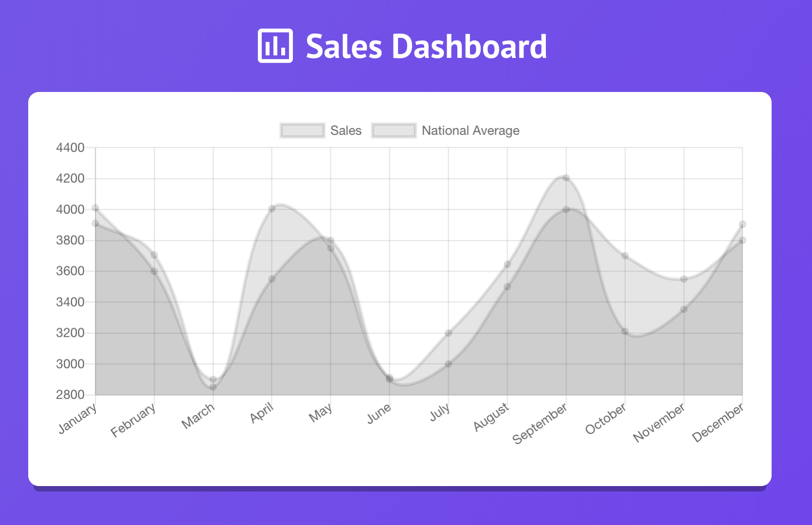The image size is (812, 525).
Task: Select the April data point near 3550
Action: click(x=272, y=279)
